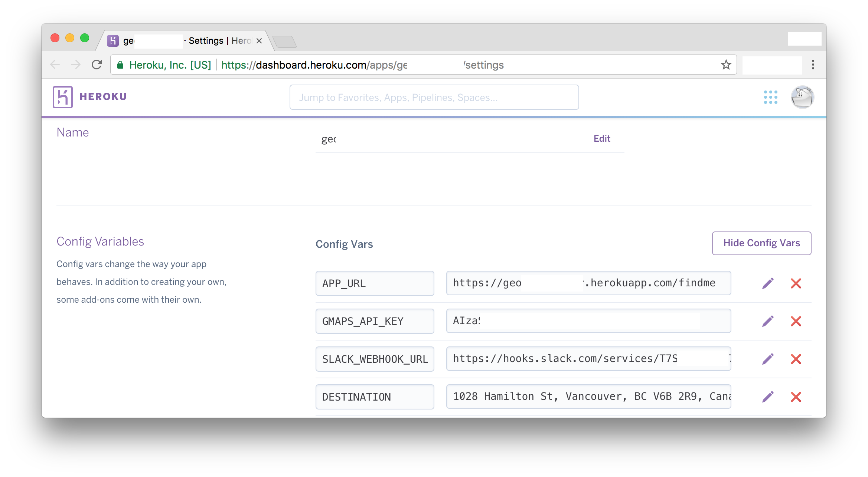Viewport: 868px width, 477px height.
Task: Delete the SLACK_WEBHOOK_URL variable
Action: point(796,359)
